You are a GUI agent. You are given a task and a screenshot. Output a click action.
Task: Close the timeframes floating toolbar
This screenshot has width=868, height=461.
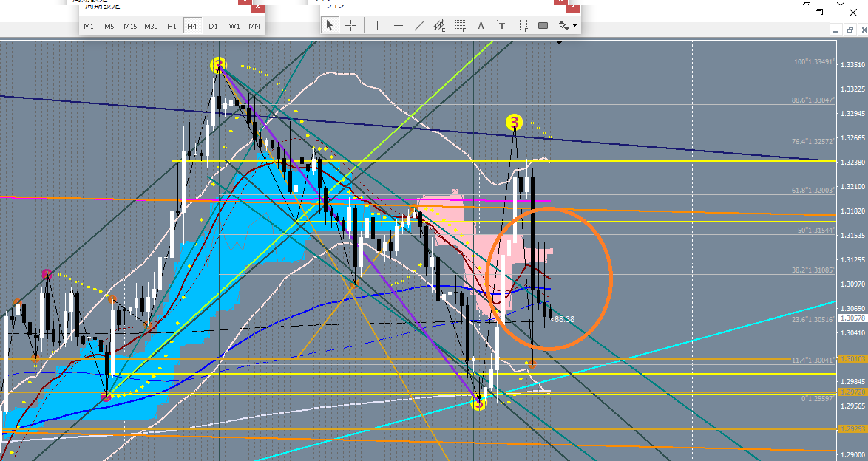pos(257,7)
